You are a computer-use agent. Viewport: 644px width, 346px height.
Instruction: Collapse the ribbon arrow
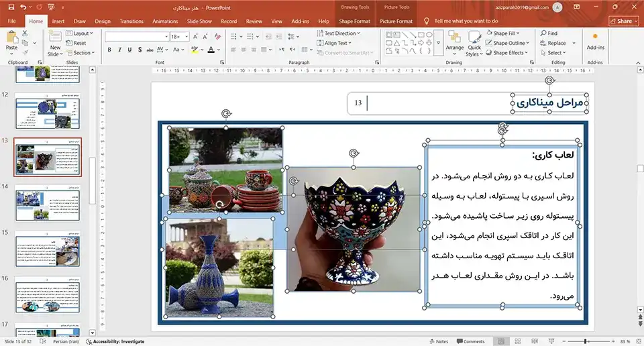click(x=638, y=62)
